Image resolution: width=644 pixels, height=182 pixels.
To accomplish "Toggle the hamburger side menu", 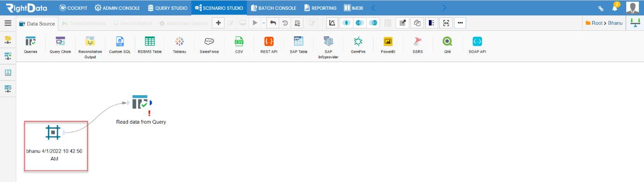I will (x=8, y=23).
